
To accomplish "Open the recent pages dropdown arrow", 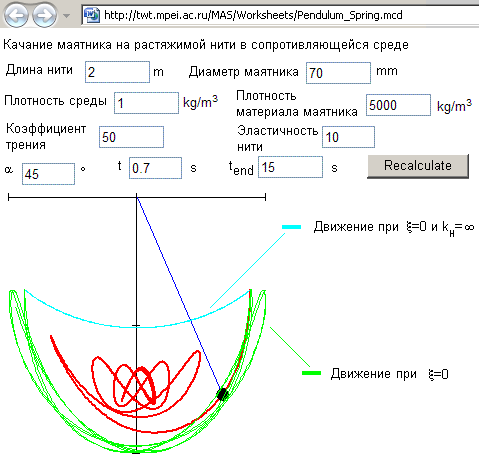I will click(x=66, y=15).
